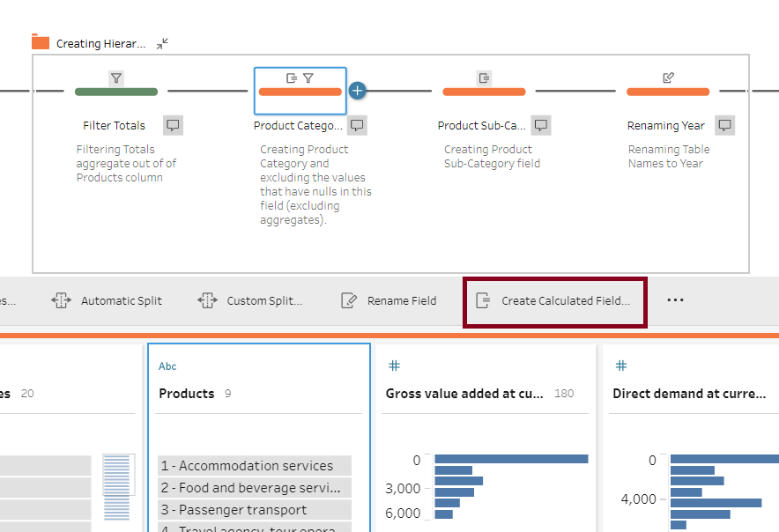Choose Custom Split in toolbar
This screenshot has width=779, height=532.
[x=250, y=301]
